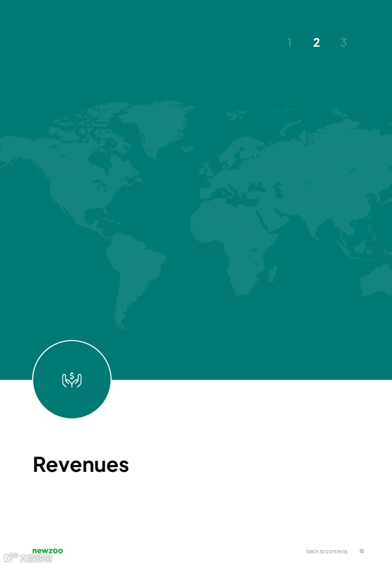Jump to section 3 at the top
The image size is (392, 566).
[x=343, y=42]
